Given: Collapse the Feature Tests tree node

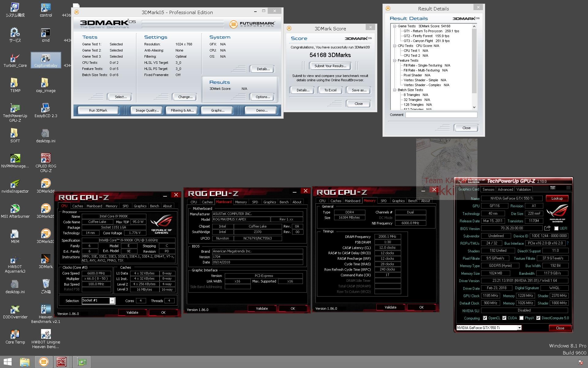Looking at the screenshot, I should (394, 61).
